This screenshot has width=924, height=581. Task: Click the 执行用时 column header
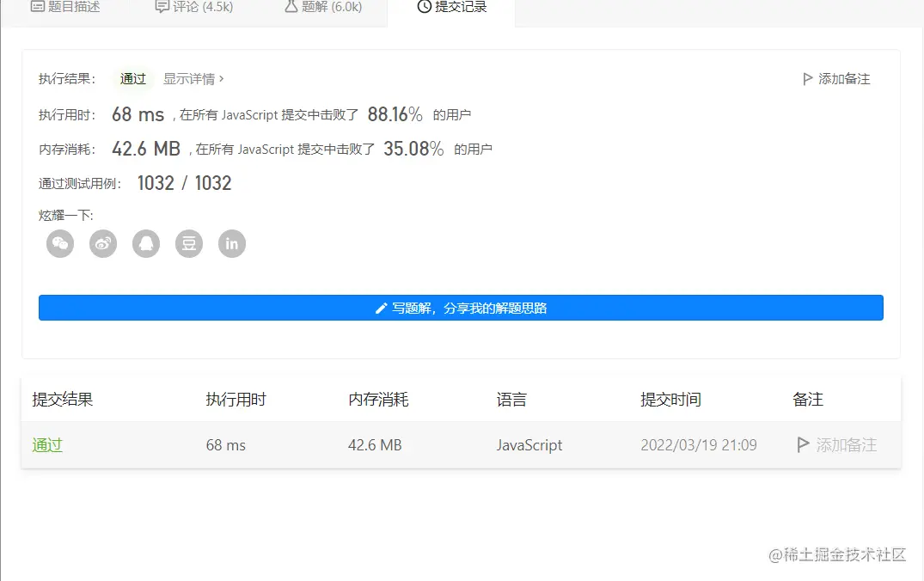(236, 400)
